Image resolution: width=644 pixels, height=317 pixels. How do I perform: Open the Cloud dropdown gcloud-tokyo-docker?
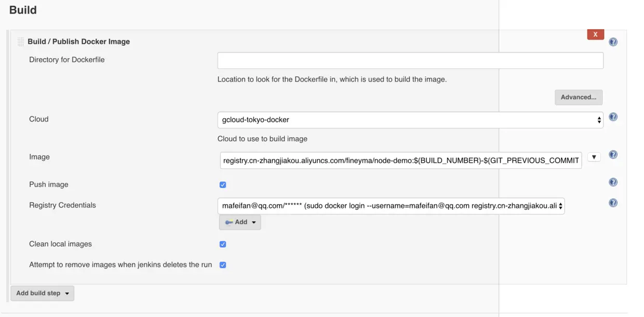[x=410, y=120]
